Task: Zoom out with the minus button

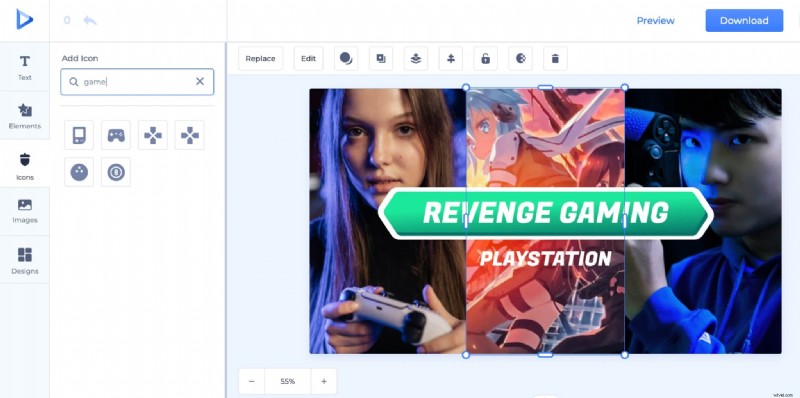Action: click(252, 381)
